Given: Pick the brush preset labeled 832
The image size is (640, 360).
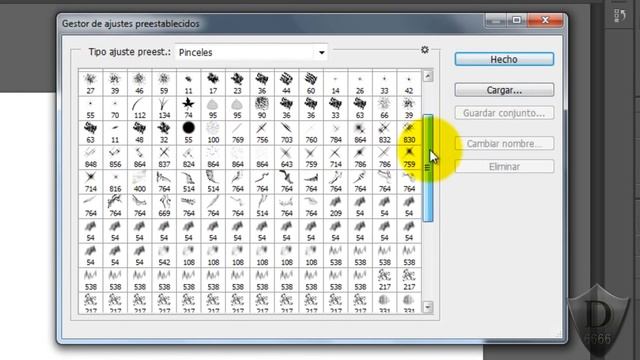Looking at the screenshot, I should coord(384,133).
